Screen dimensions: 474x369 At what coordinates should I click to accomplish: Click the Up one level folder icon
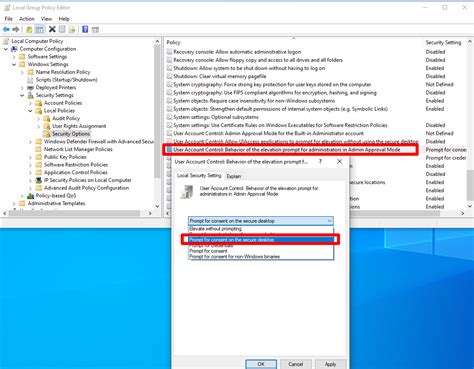(x=29, y=29)
